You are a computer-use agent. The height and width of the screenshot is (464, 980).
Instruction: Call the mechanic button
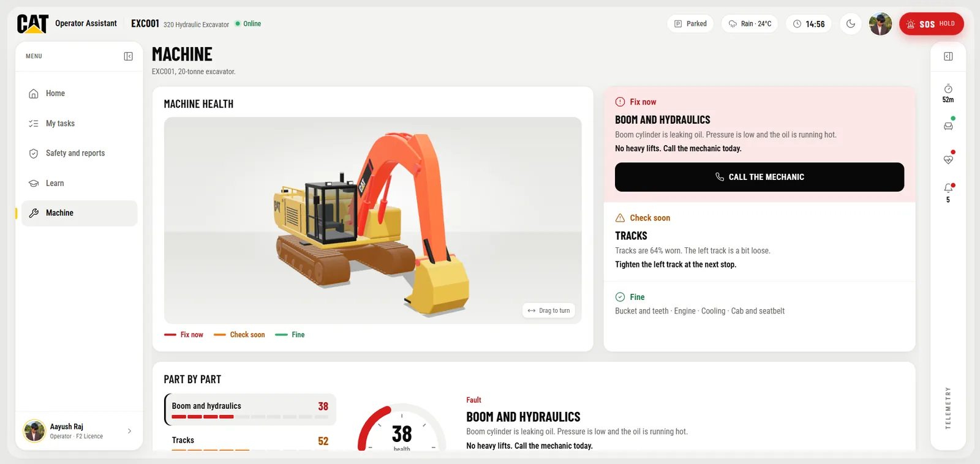click(759, 177)
